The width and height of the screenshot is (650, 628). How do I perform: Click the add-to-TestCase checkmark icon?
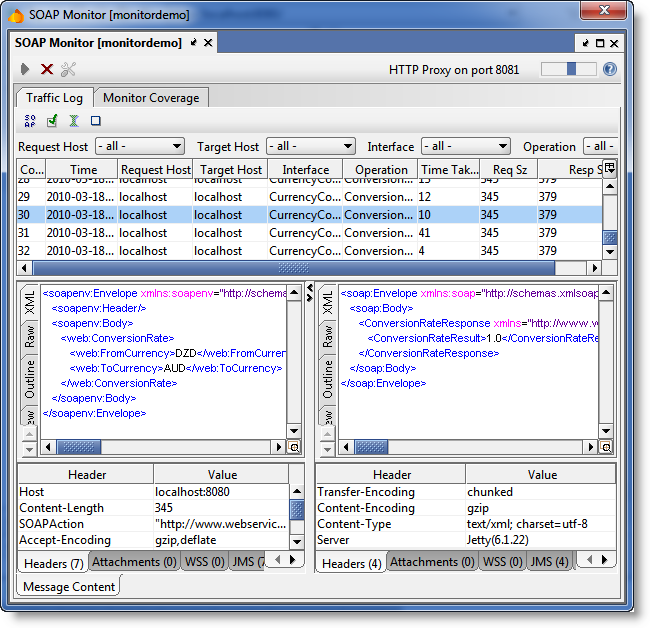pyautogui.click(x=52, y=121)
